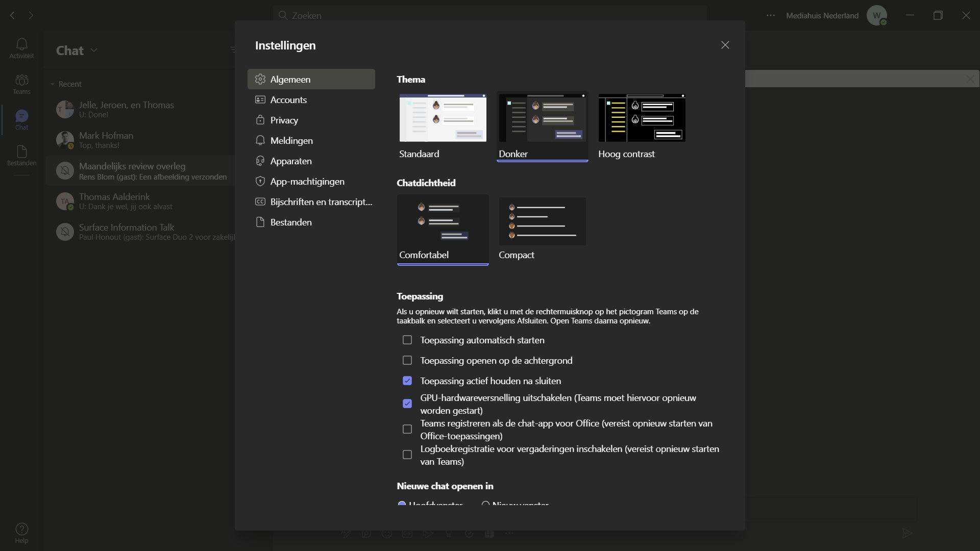Viewport: 980px width, 551px height.
Task: Open the Teams icon in left rail
Action: point(21,83)
